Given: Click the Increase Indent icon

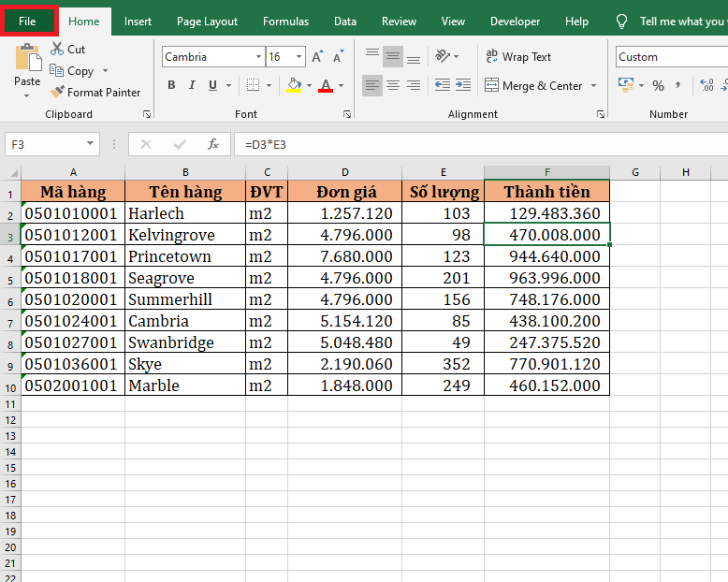Looking at the screenshot, I should click(x=465, y=86).
